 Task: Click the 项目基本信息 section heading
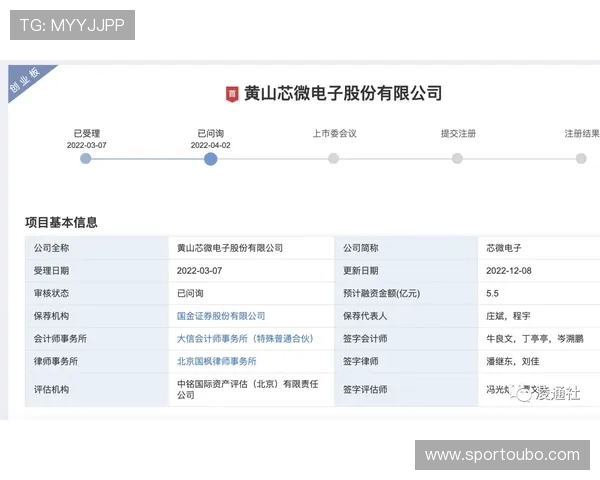[x=61, y=222]
